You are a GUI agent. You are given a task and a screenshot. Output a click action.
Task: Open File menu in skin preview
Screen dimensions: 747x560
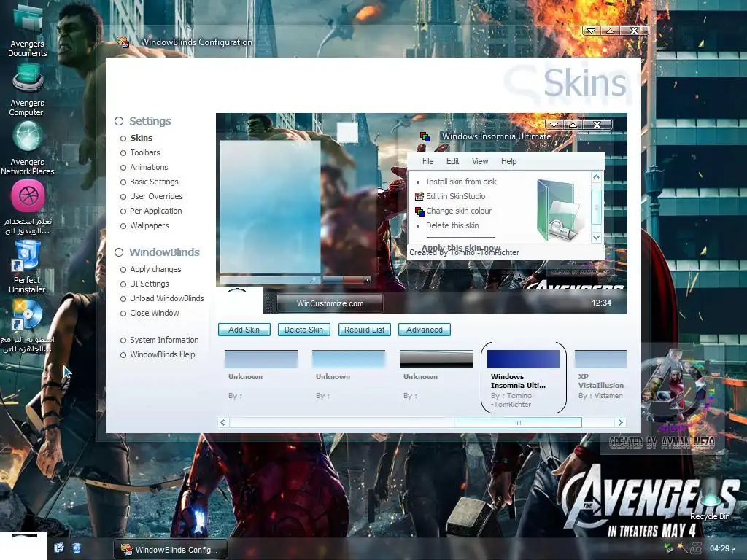427,161
